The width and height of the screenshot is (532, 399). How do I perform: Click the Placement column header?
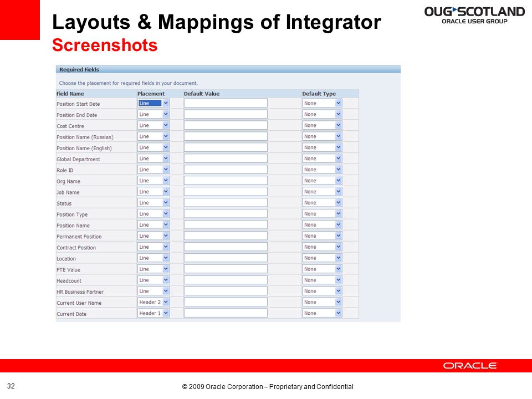pos(151,94)
